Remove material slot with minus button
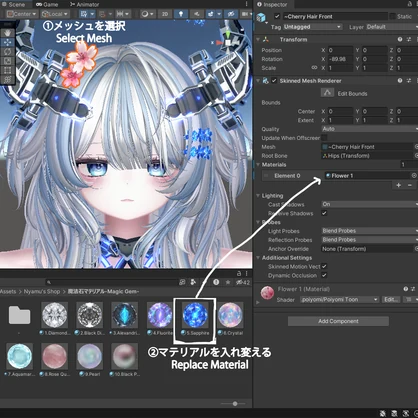Screen dimensions: 418x418 point(410,185)
